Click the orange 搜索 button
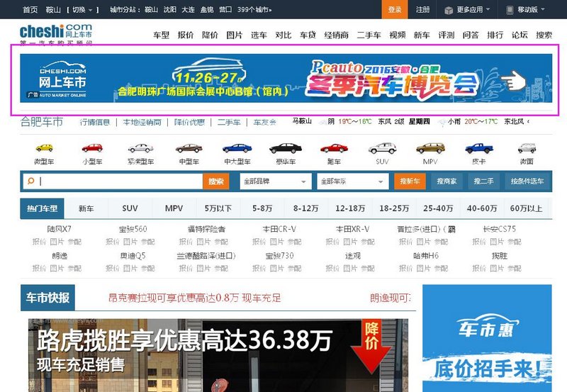The image size is (567, 392). click(216, 181)
